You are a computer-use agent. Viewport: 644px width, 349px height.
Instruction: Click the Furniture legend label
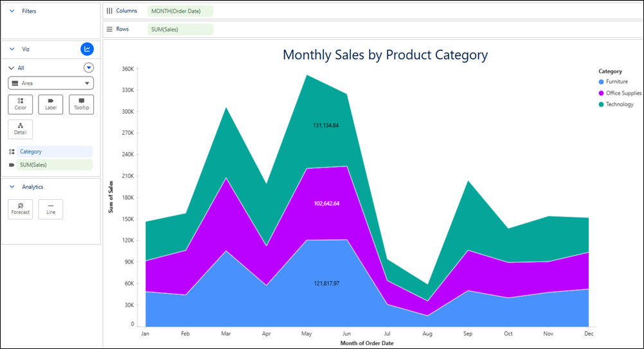click(617, 82)
